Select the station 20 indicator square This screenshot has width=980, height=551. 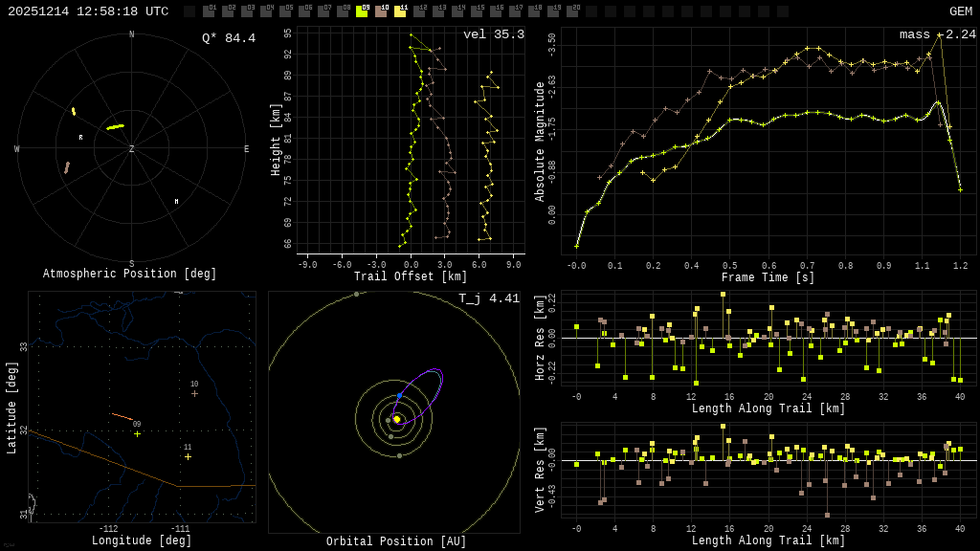pos(572,11)
